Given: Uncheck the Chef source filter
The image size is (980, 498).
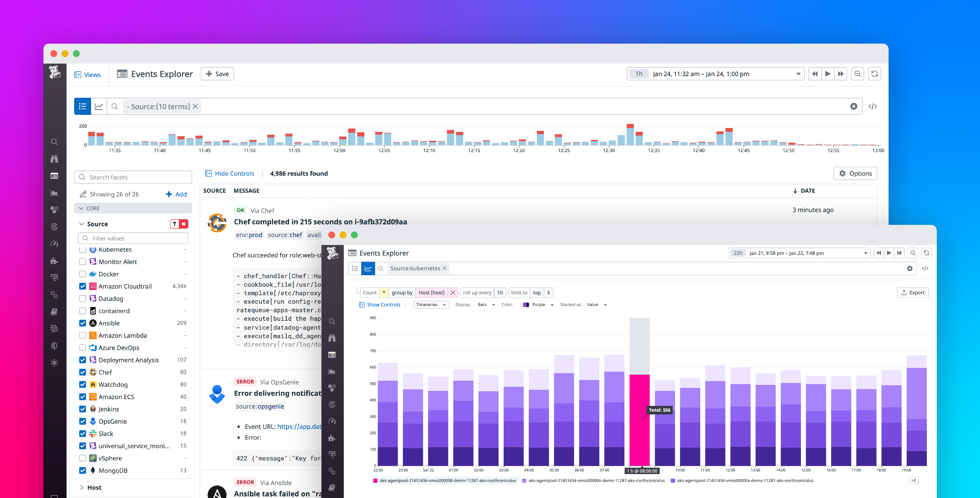Looking at the screenshot, I should click(83, 372).
